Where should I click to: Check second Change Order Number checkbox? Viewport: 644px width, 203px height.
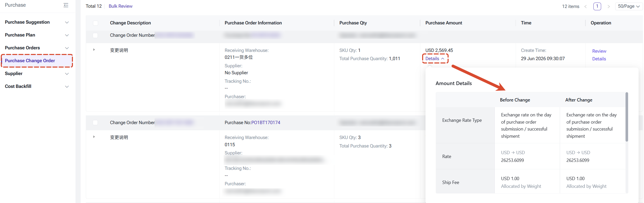click(x=95, y=123)
